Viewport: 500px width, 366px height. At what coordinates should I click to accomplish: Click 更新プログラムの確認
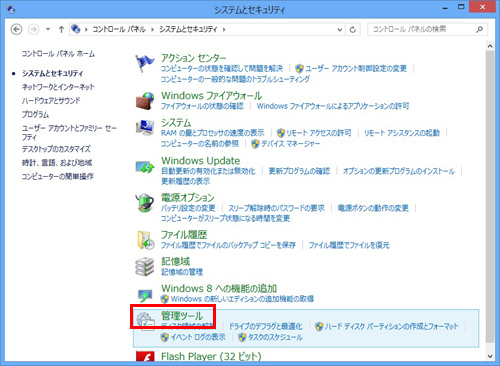tap(299, 171)
